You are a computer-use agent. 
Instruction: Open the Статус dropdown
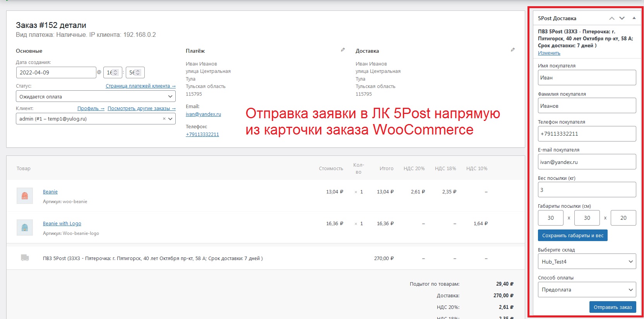(x=96, y=97)
